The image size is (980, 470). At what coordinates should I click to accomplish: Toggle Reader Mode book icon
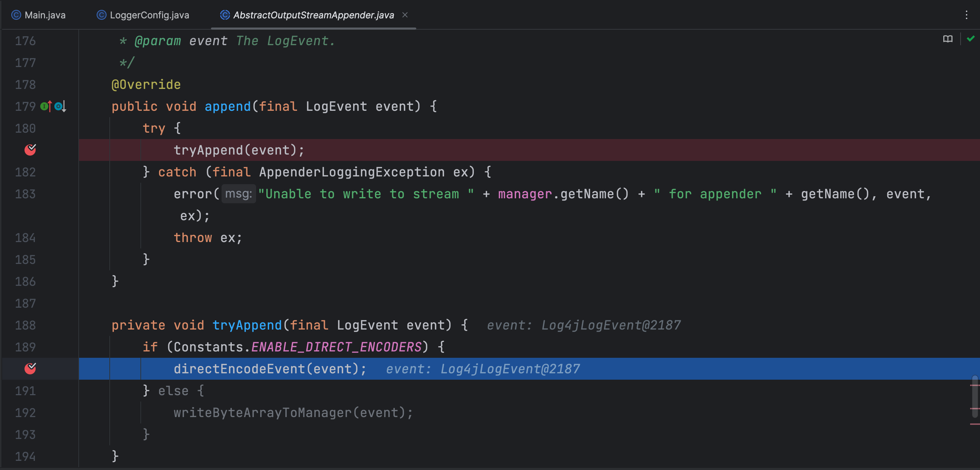[x=948, y=39]
